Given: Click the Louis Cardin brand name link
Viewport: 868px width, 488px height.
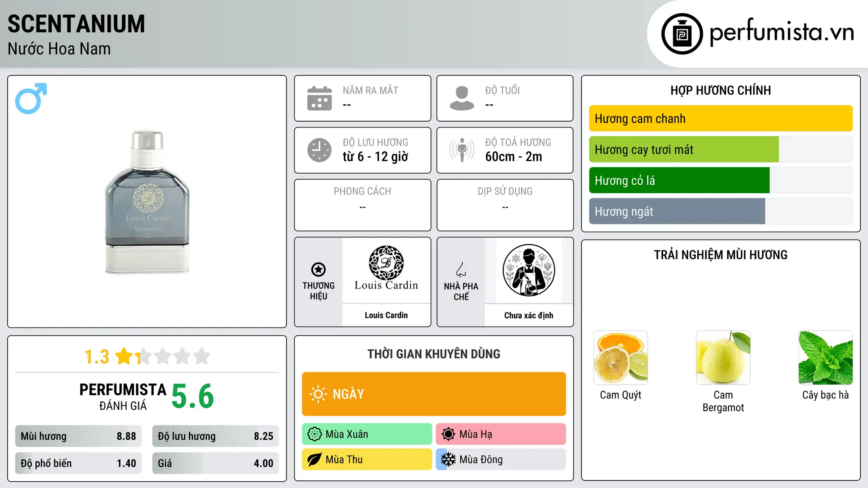Looking at the screenshot, I should pyautogui.click(x=386, y=315).
